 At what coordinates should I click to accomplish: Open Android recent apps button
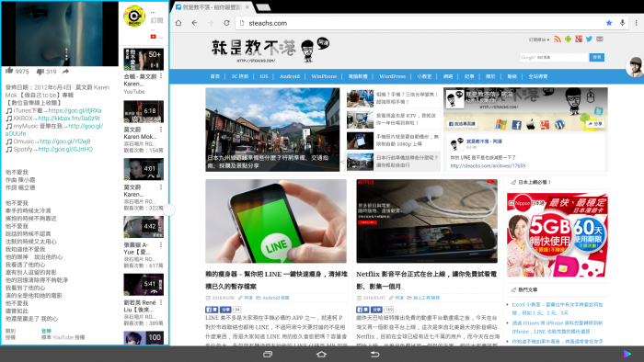click(268, 354)
